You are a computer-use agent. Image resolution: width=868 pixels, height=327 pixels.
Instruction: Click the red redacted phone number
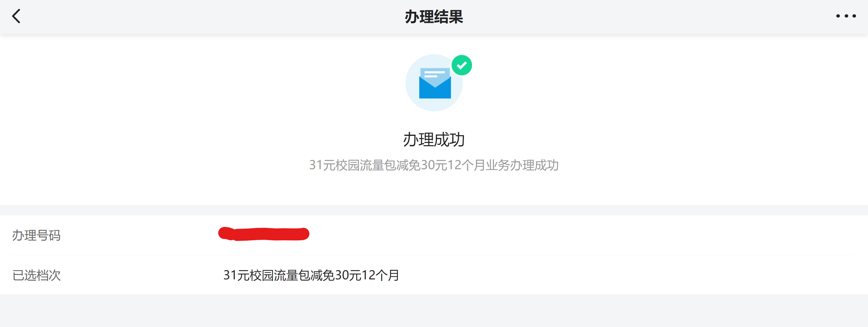(264, 234)
